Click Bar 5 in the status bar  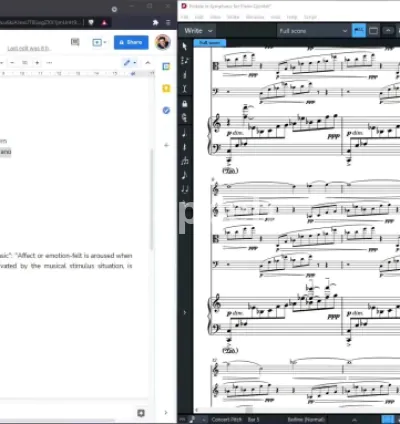click(x=253, y=419)
